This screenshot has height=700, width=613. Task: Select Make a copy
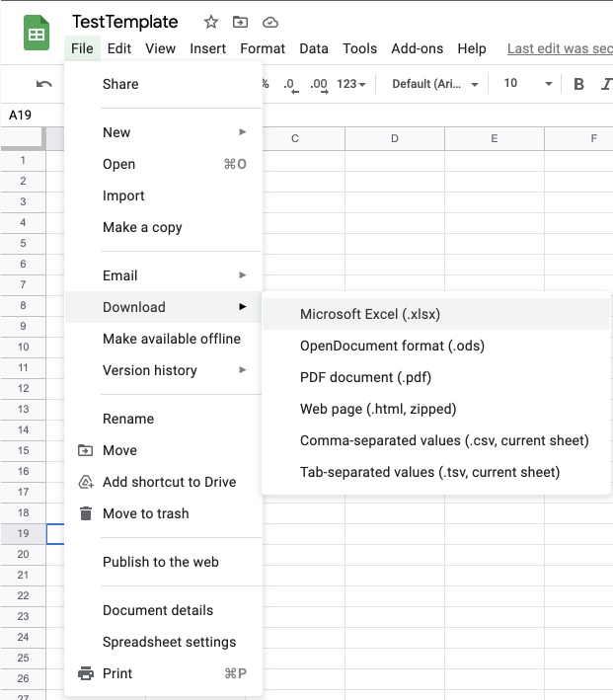coord(164,227)
